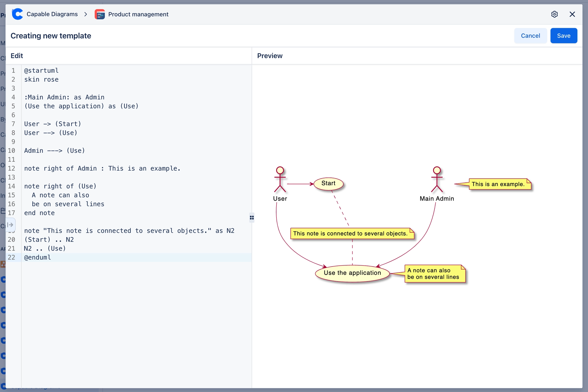Cancel creating the new template
This screenshot has width=588, height=392.
tap(530, 35)
